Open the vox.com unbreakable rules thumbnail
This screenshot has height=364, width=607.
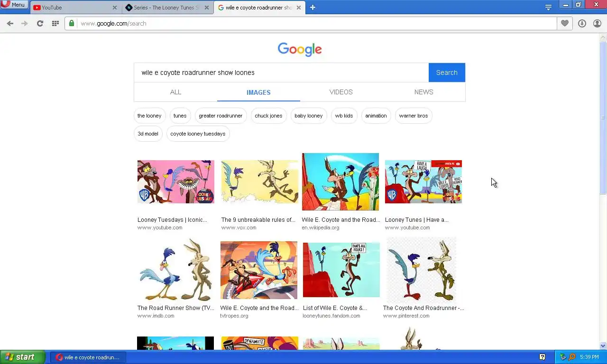[259, 182]
